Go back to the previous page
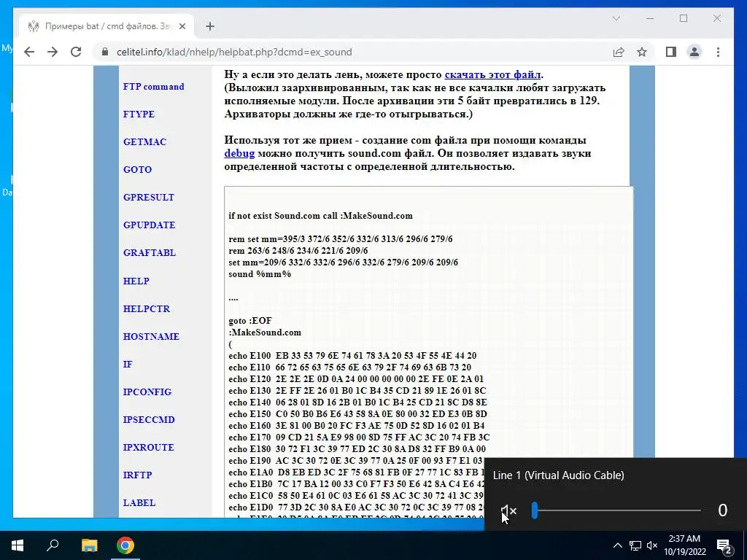Screen dimensions: 747x560 pos(29,52)
